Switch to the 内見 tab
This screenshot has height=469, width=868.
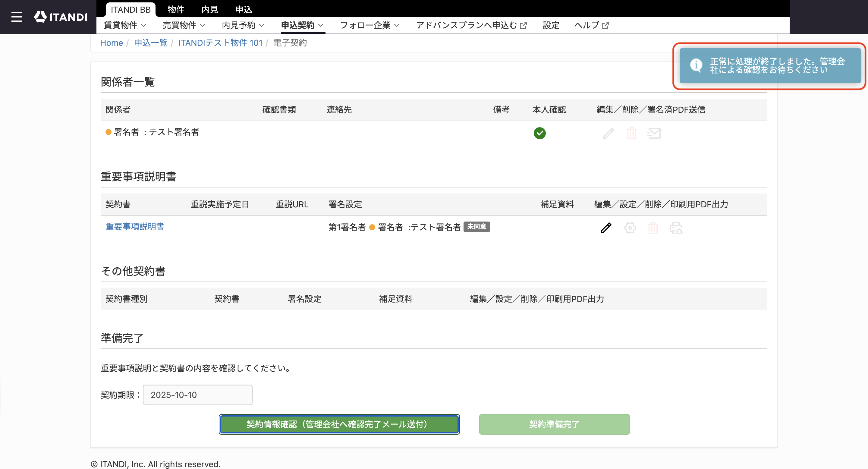[x=210, y=9]
